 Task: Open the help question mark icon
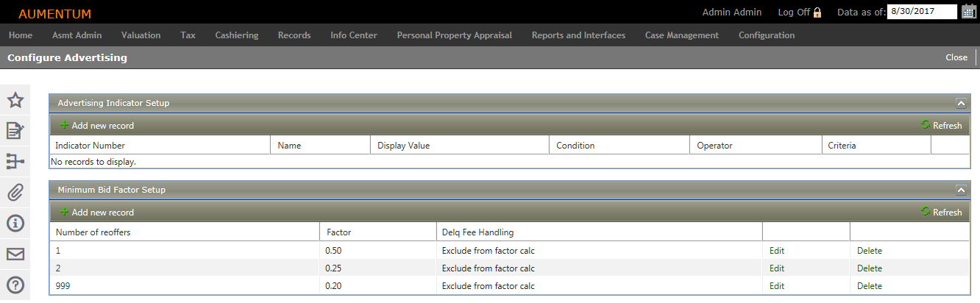[15, 285]
